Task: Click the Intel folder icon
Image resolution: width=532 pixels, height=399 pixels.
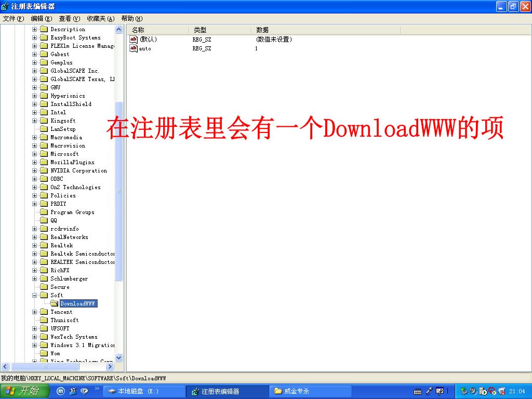Action: click(44, 112)
